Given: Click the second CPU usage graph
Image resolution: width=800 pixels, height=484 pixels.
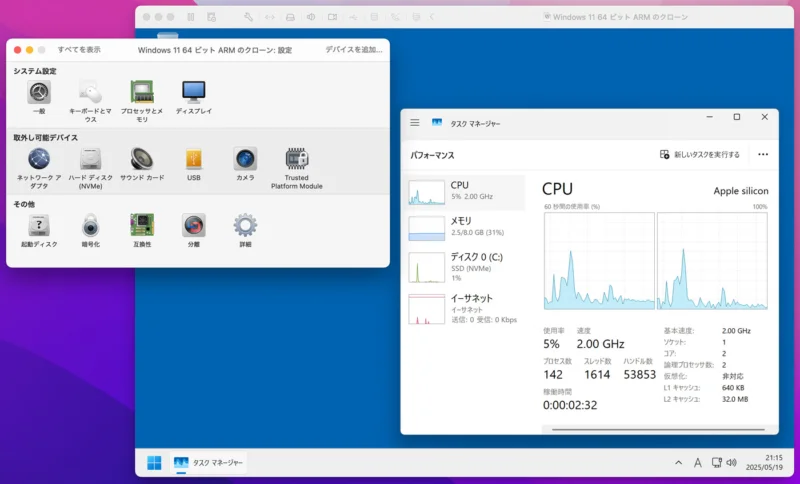Looking at the screenshot, I should pyautogui.click(x=712, y=261).
